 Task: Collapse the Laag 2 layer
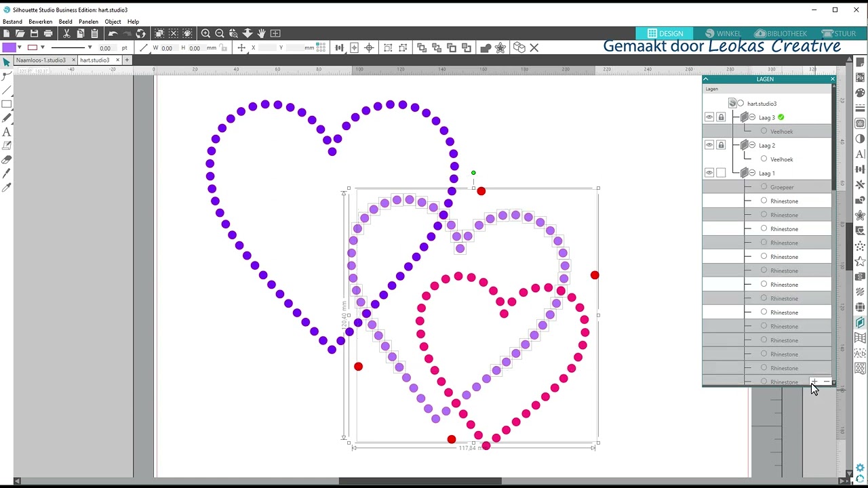pos(752,145)
